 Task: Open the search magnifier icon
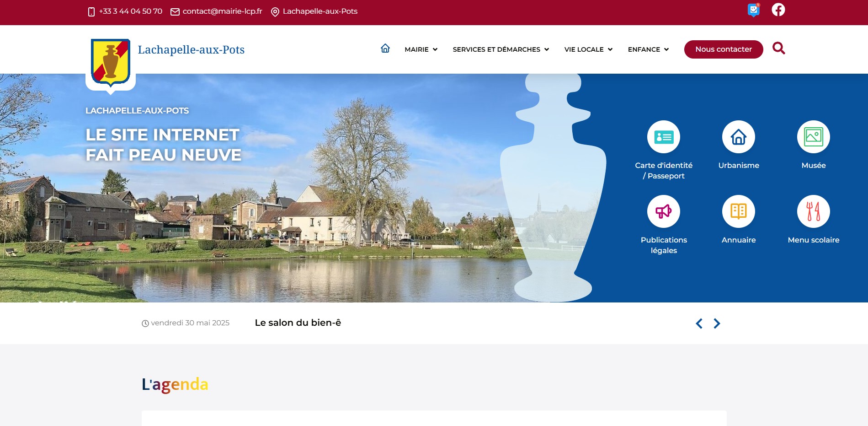[779, 48]
